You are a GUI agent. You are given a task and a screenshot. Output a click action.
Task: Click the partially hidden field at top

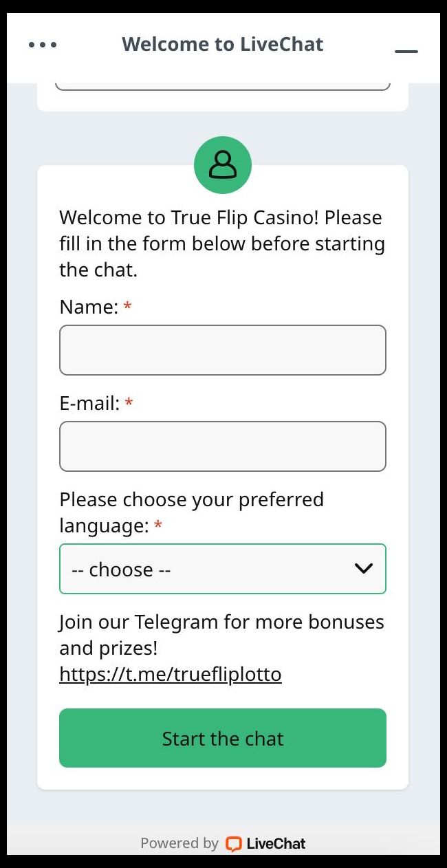(x=223, y=86)
